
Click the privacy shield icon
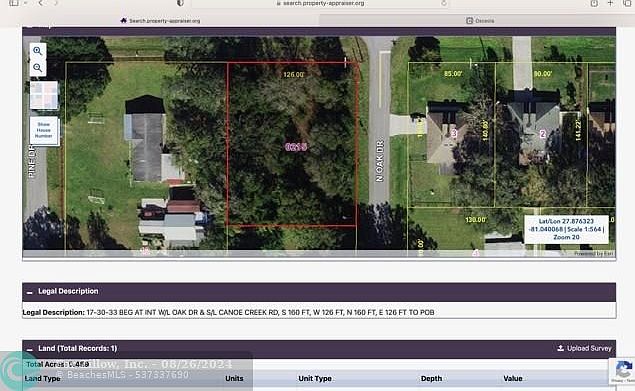(x=180, y=3)
